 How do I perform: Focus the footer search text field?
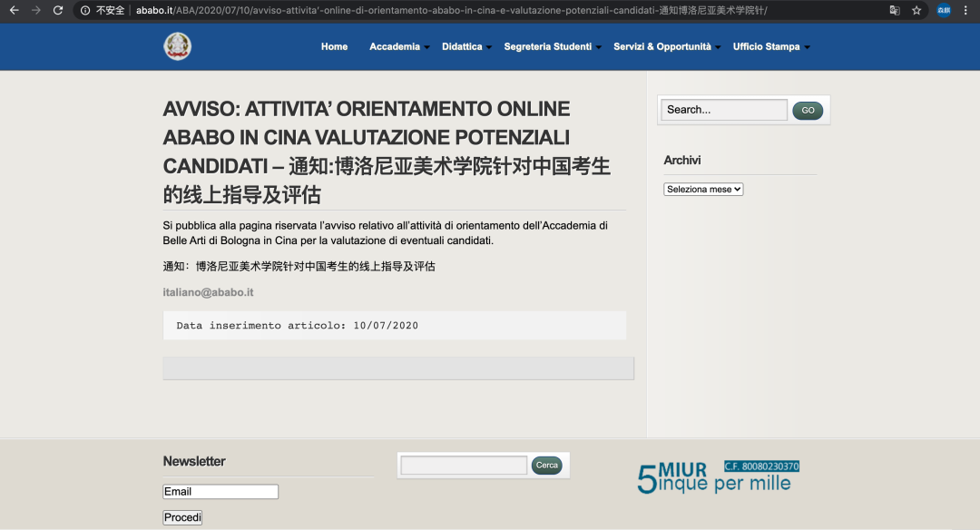coord(464,465)
